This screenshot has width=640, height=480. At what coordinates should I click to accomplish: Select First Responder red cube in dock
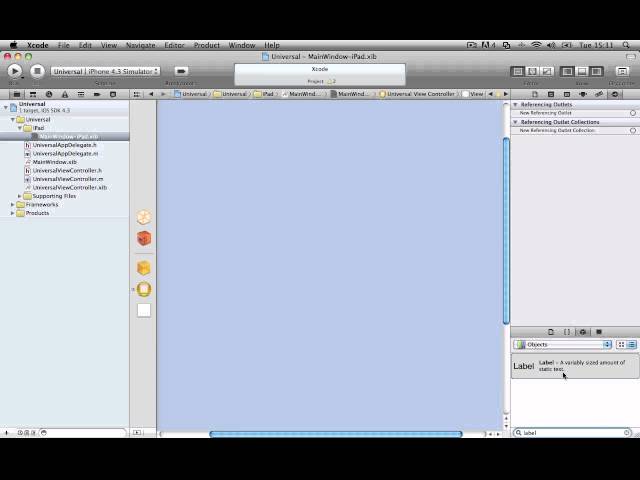click(144, 238)
